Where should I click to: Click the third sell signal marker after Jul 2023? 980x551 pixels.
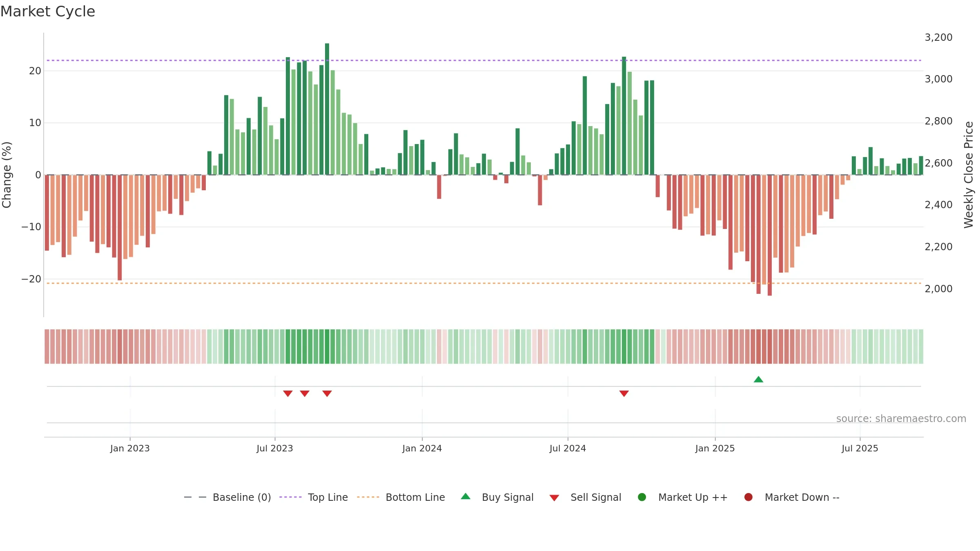click(x=327, y=393)
